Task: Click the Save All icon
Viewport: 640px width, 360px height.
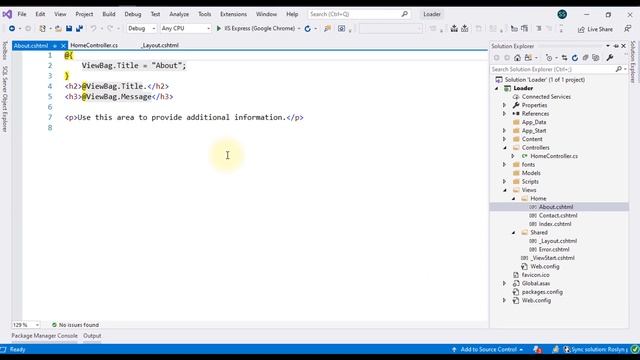Action: tap(79, 29)
